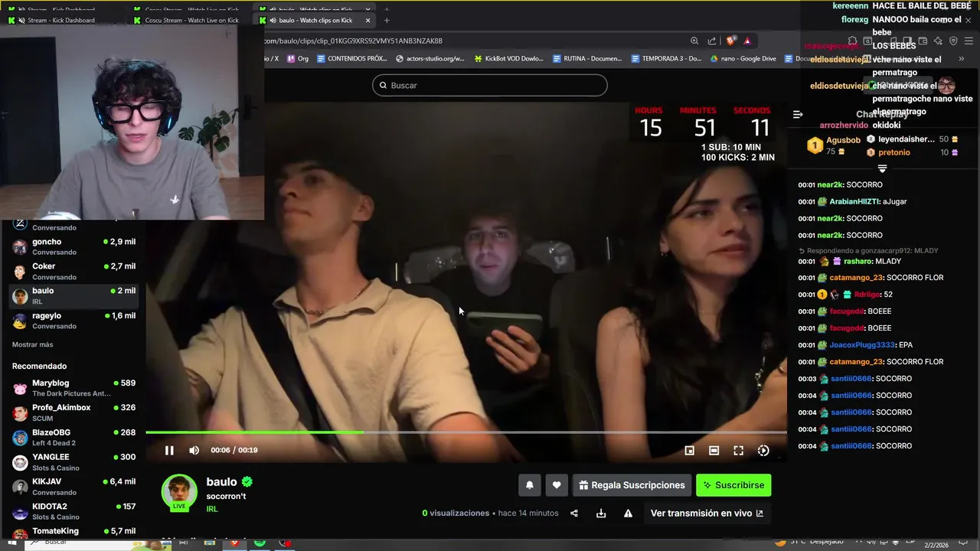Open JoacoxPlugg3333's EPA chat message
The image size is (980, 551).
pyautogui.click(x=856, y=345)
